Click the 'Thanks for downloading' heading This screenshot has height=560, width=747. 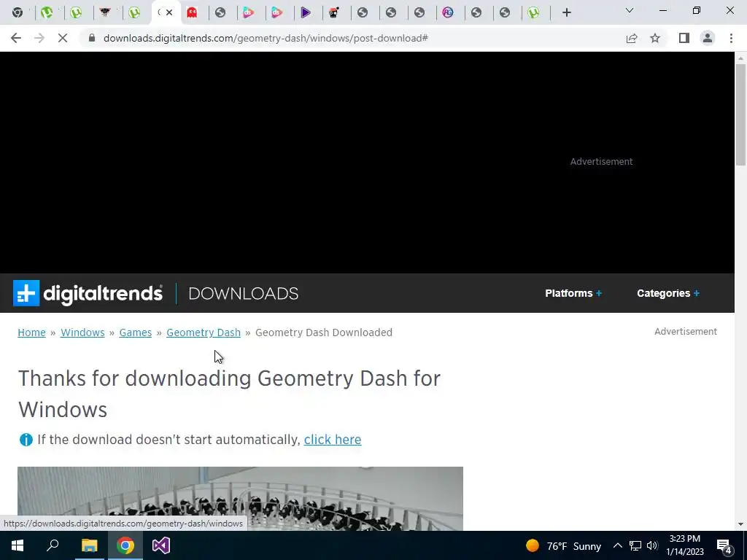229,394
